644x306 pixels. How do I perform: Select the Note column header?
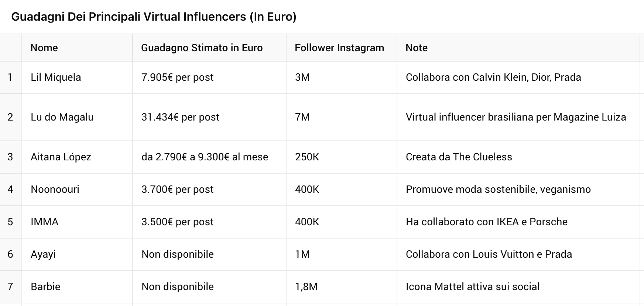(416, 48)
